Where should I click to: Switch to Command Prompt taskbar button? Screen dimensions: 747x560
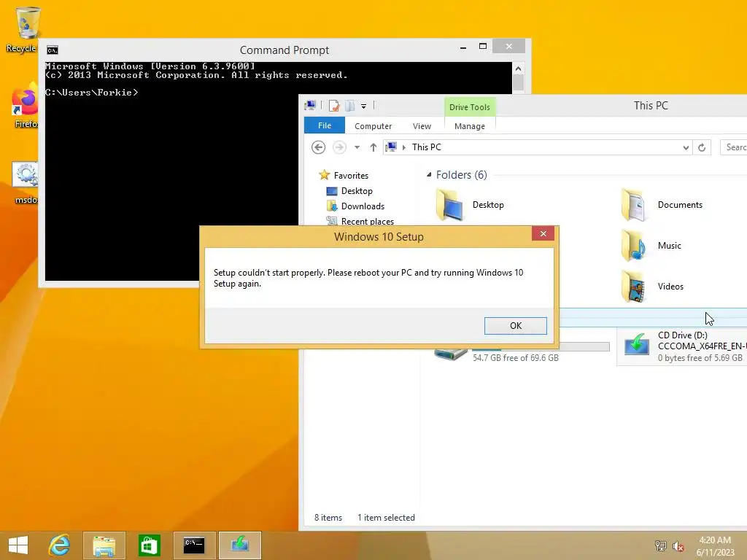194,545
